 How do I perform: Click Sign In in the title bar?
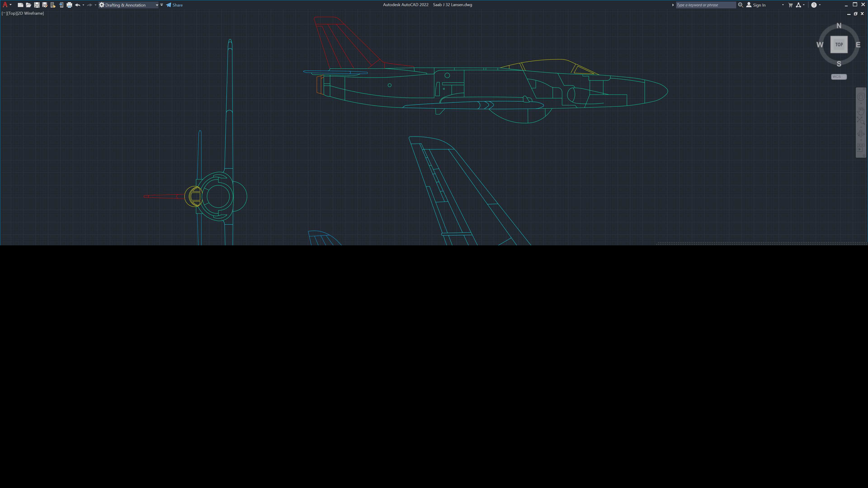pyautogui.click(x=756, y=5)
